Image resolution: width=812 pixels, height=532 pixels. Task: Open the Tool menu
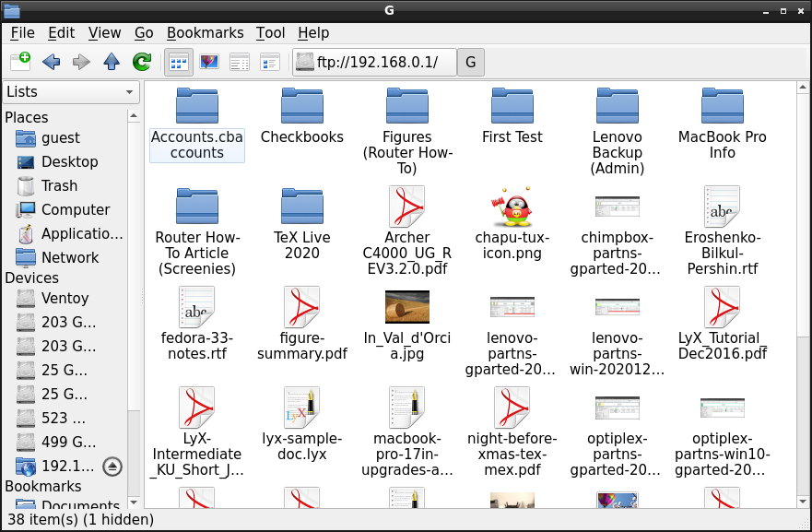tap(270, 33)
